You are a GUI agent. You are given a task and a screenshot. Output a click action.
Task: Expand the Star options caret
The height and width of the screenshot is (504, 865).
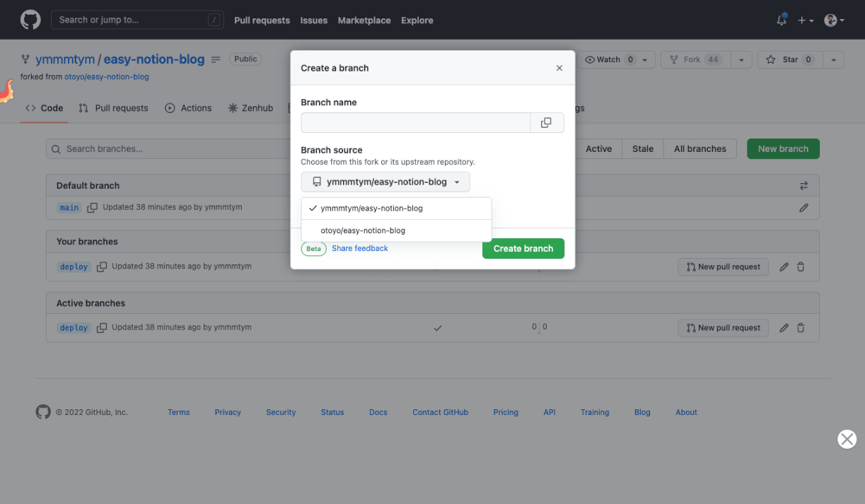[833, 59]
